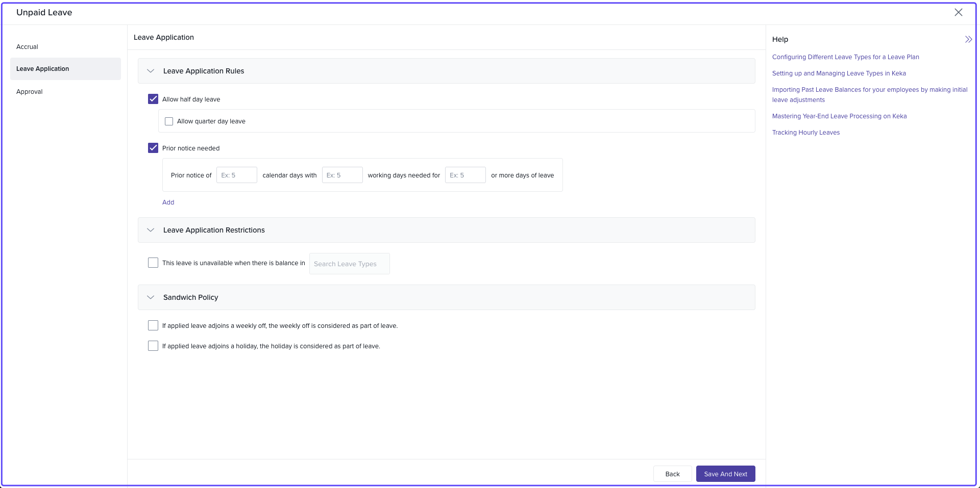Focus the calendar days prior notice field
The height and width of the screenshot is (488, 980).
[236, 175]
